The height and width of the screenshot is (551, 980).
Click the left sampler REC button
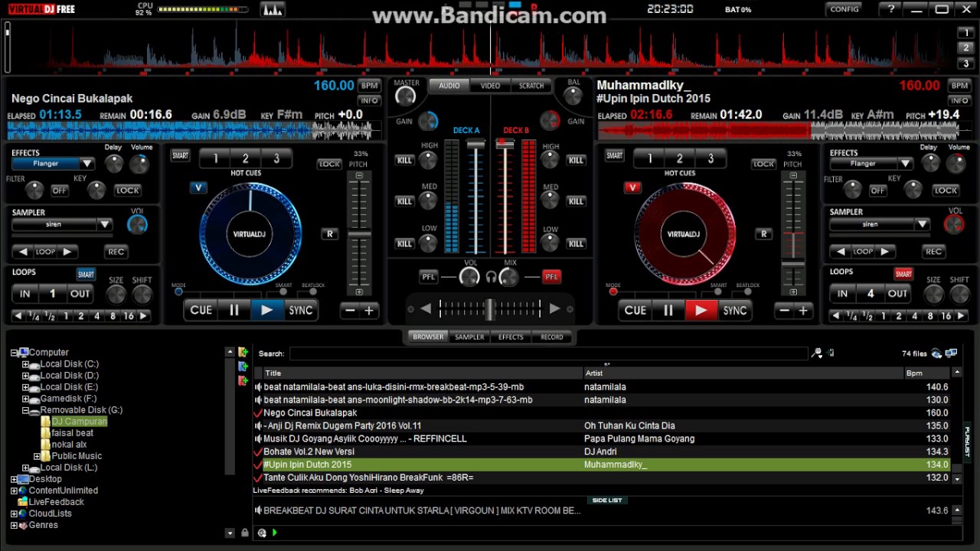click(x=116, y=251)
